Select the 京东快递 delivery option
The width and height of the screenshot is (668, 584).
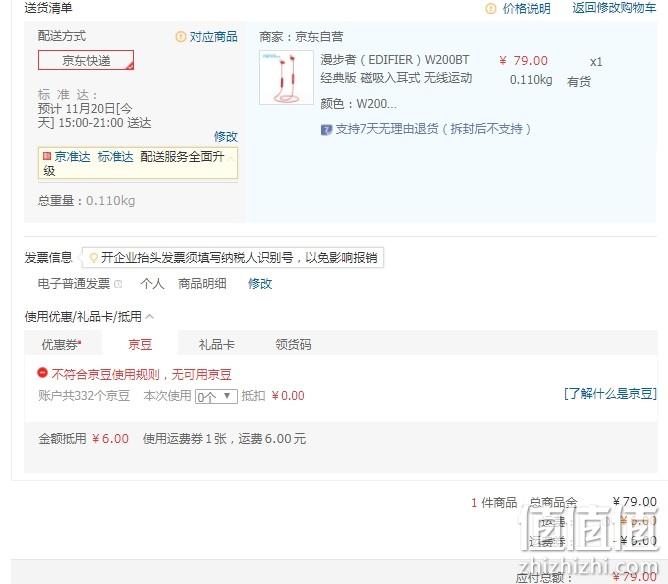[86, 60]
